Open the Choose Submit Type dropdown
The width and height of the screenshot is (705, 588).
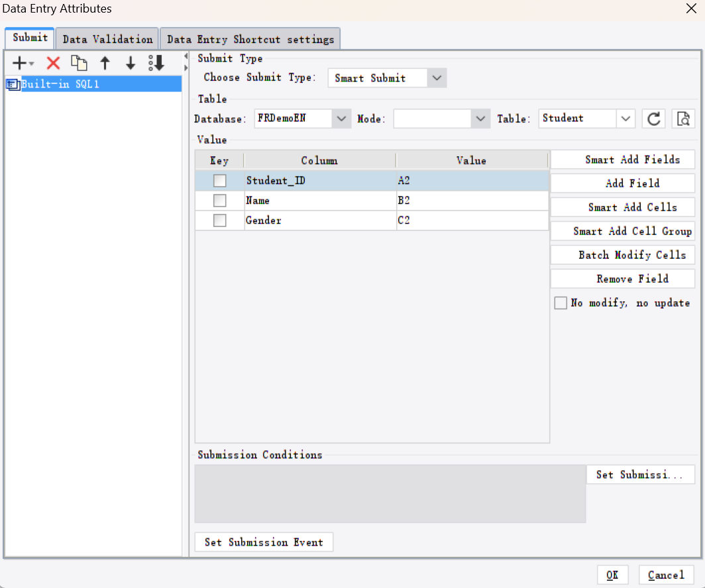tap(437, 77)
